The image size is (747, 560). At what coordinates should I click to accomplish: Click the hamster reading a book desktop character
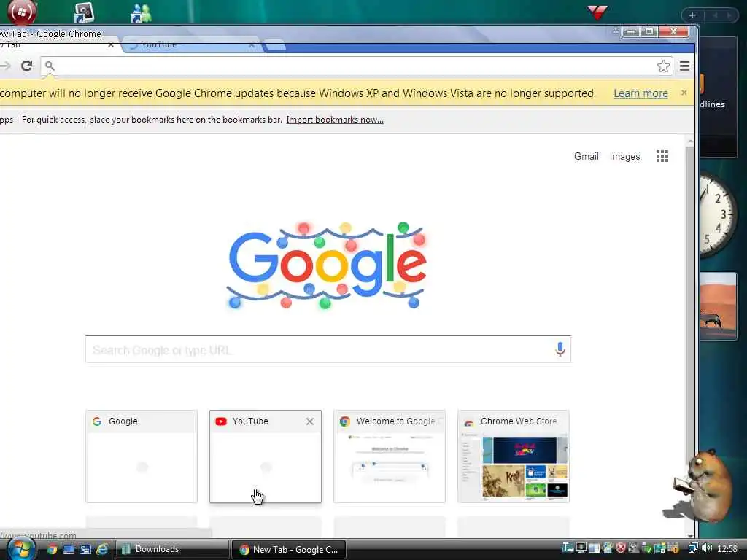coord(704,486)
